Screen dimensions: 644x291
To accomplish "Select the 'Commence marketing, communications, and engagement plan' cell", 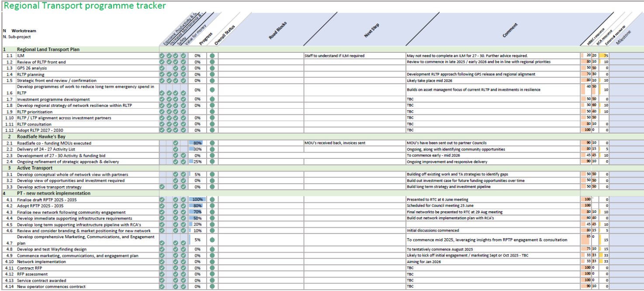I will click(x=78, y=256).
